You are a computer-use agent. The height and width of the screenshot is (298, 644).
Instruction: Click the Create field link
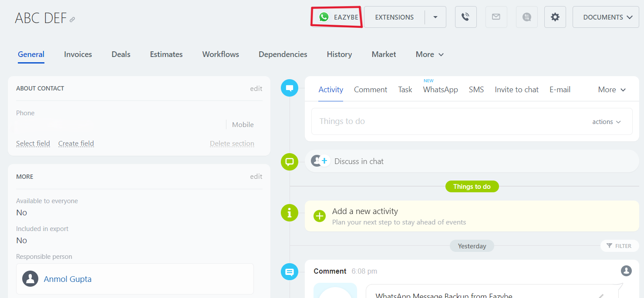coord(76,143)
